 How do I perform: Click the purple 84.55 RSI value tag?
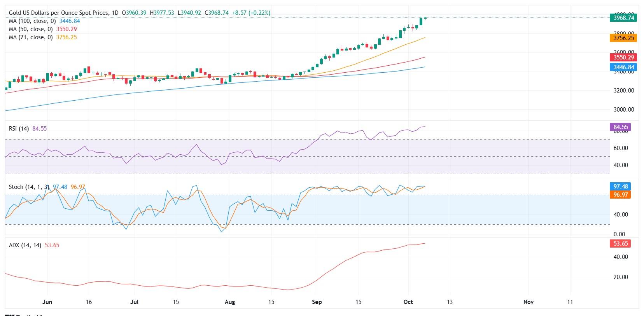click(620, 127)
